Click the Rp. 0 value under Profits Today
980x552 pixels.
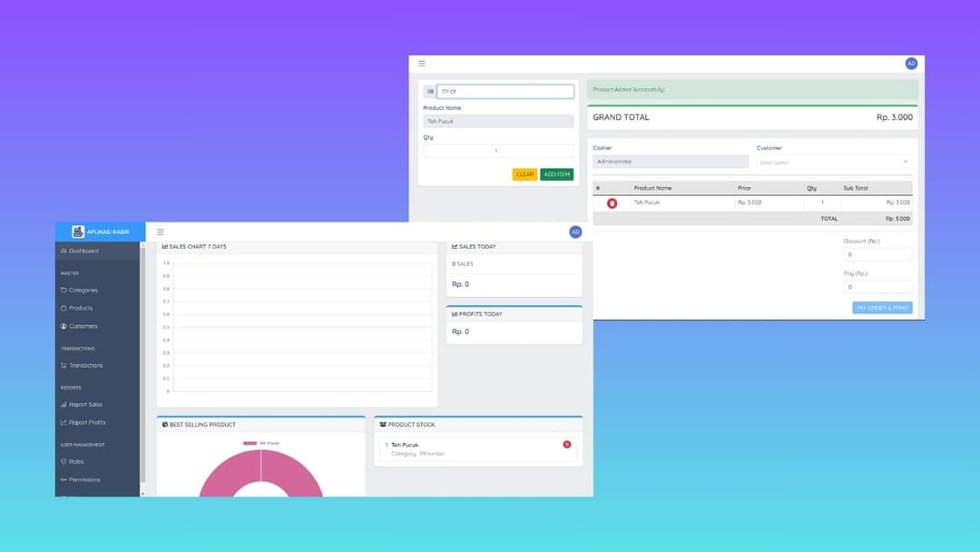tap(461, 332)
